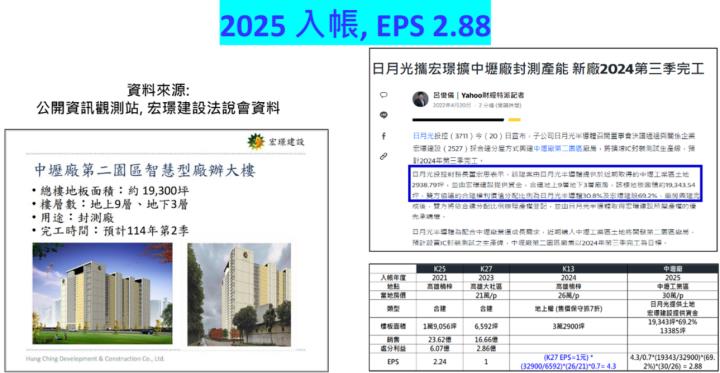Screen dimensions: 720x373
Task: Click the 2.24 EPS cell under K25
Action: pos(439,362)
